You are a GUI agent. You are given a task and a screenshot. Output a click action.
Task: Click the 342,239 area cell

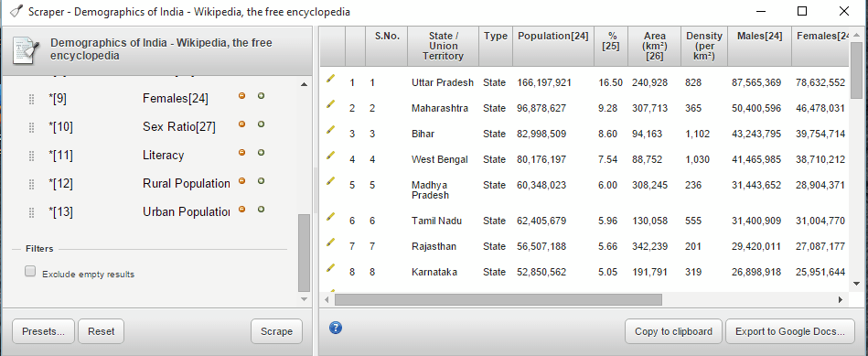pos(650,246)
